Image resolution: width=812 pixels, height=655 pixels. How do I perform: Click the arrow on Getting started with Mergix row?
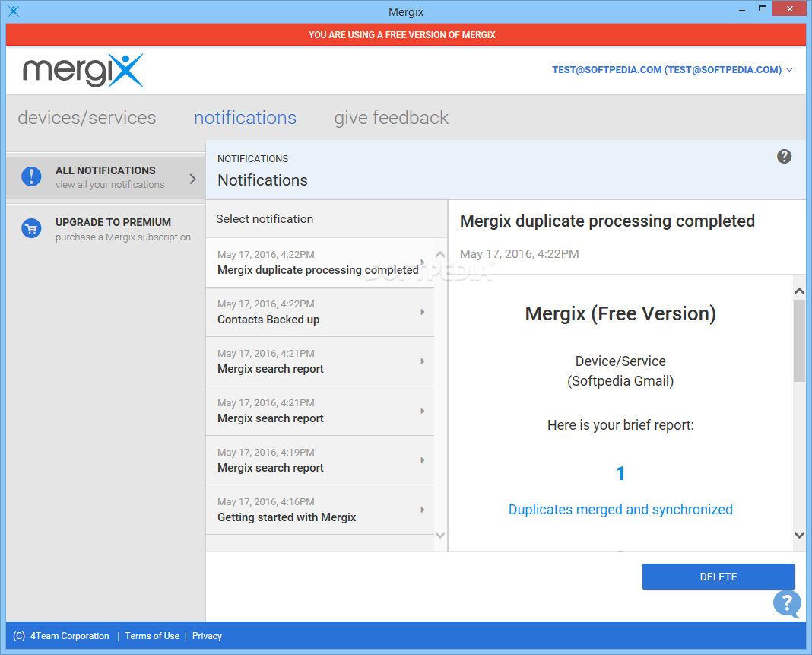tap(423, 510)
